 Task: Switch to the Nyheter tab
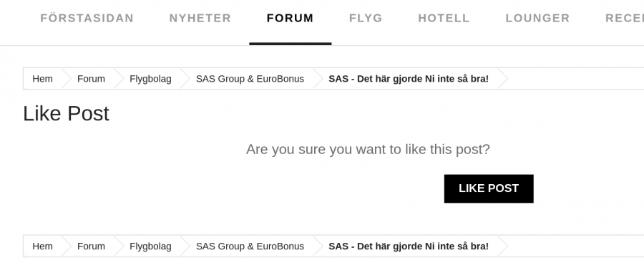[200, 19]
